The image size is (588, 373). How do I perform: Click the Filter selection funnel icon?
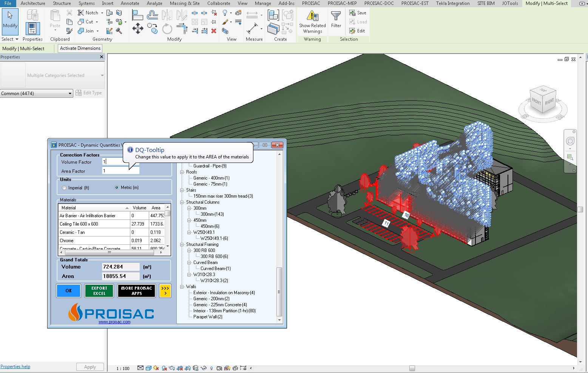[x=336, y=16]
